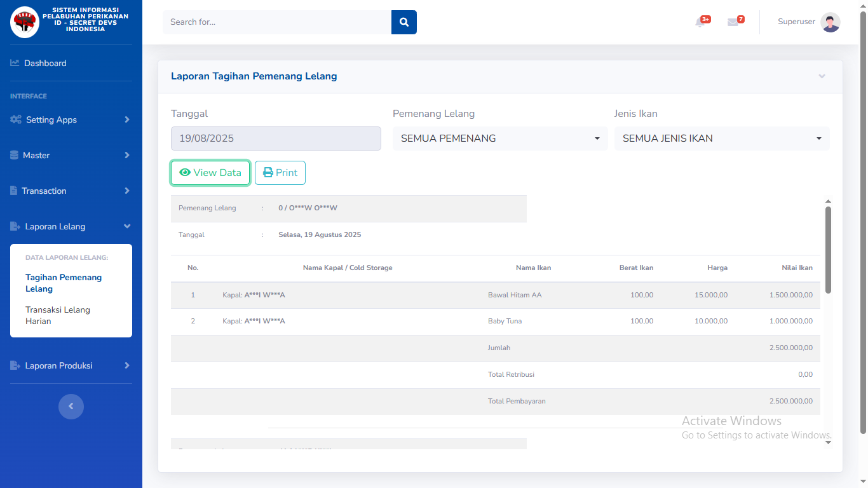
Task: Select Tagihan Pemenang Lelang link
Action: tap(63, 283)
